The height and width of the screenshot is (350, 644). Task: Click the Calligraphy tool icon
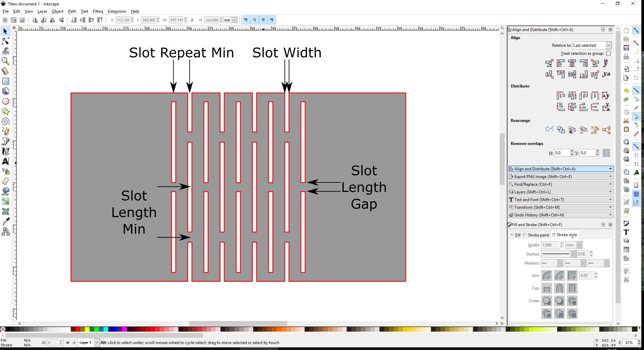coord(6,151)
